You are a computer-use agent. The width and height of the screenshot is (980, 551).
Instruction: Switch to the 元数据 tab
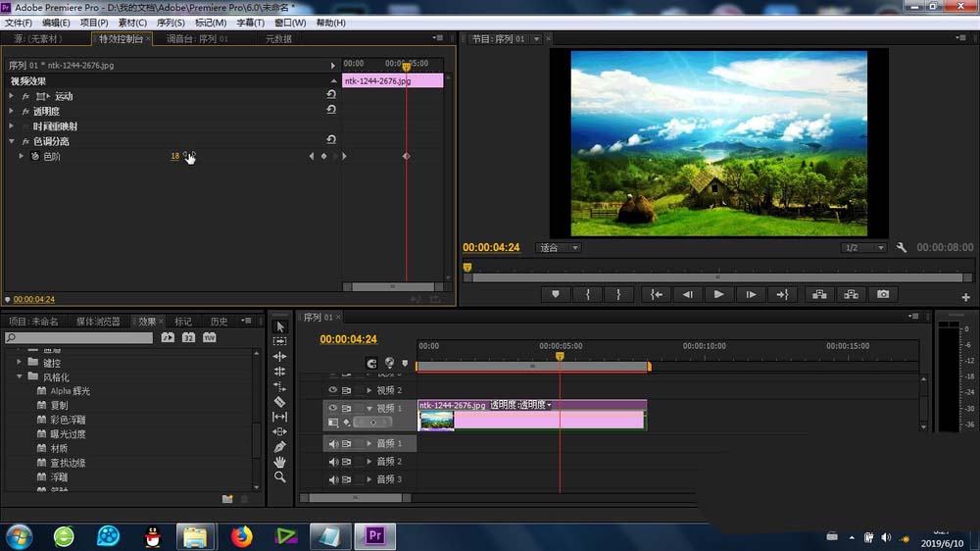pos(278,39)
